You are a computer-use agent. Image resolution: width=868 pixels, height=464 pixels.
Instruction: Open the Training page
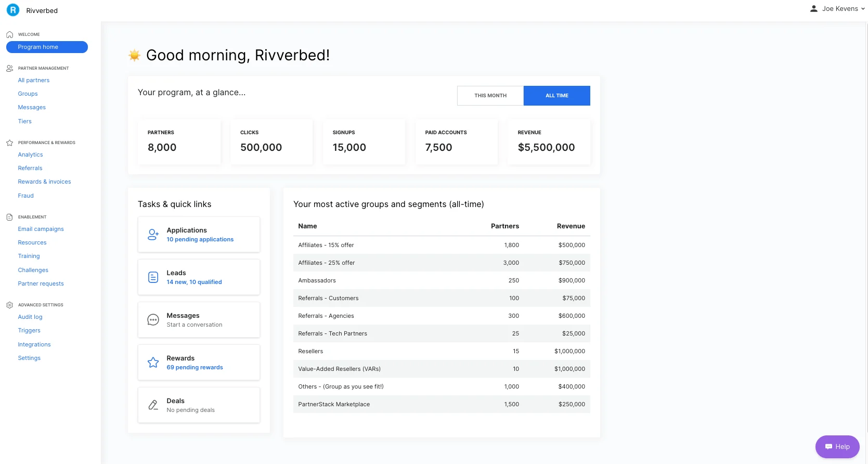tap(29, 256)
